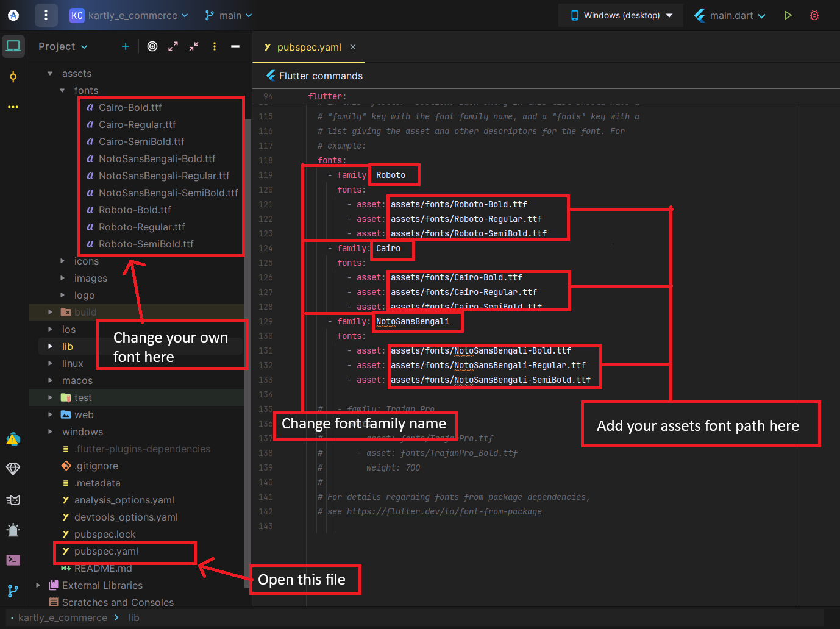The width and height of the screenshot is (840, 629).
Task: Click the Collapse All icon in Project panel
Action: point(194,46)
